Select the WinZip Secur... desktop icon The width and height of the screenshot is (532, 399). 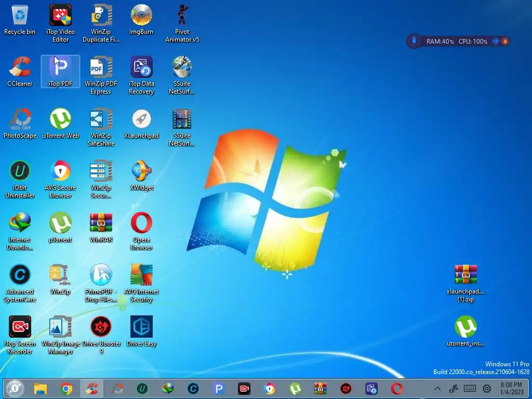[101, 179]
